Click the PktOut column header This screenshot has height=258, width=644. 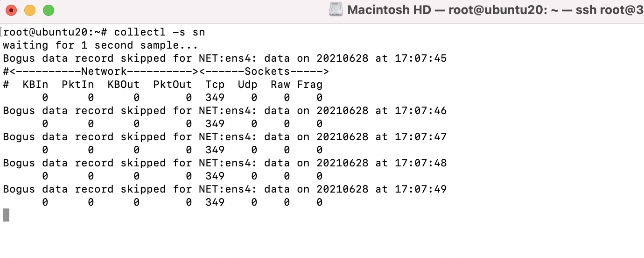(x=173, y=85)
